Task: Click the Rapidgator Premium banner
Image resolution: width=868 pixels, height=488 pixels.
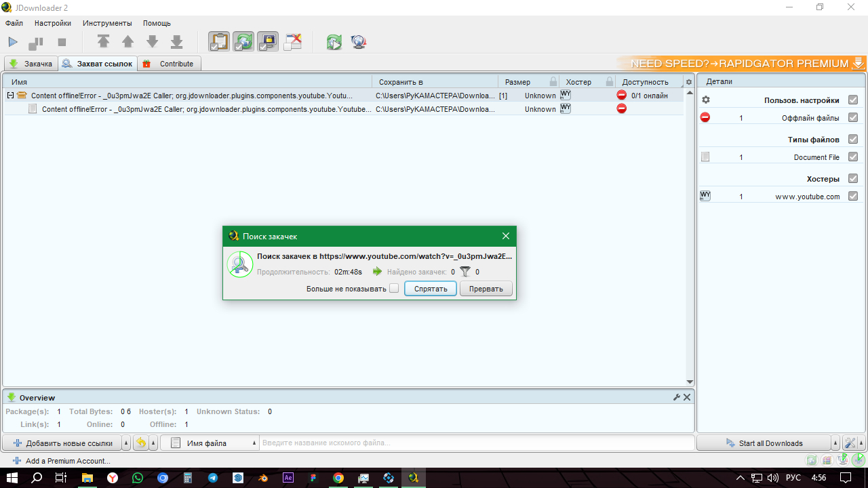Action: click(743, 63)
